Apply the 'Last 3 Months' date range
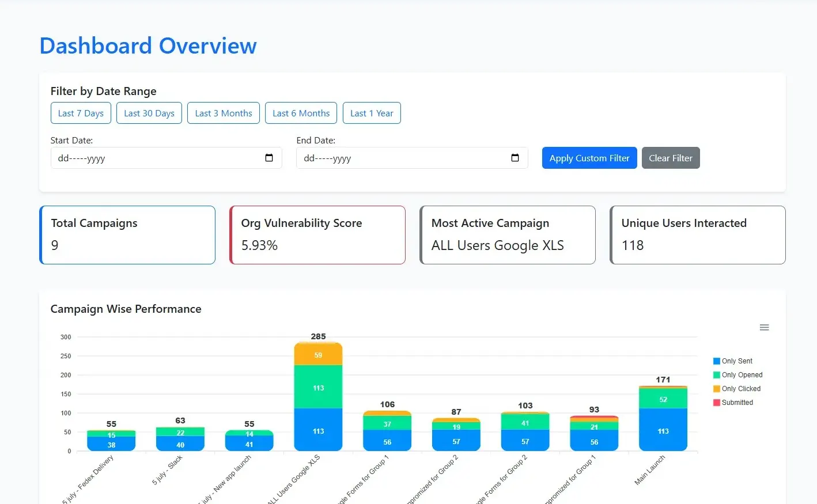817x504 pixels. (223, 113)
